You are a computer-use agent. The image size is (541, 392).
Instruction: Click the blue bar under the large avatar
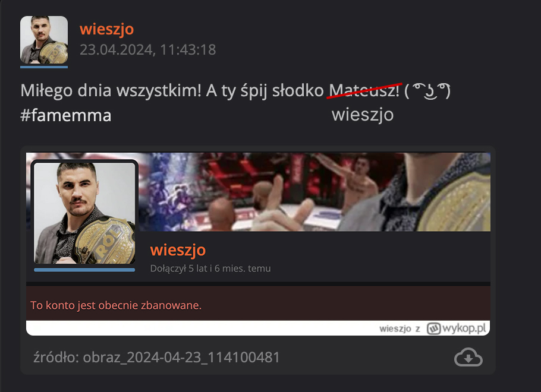point(84,270)
